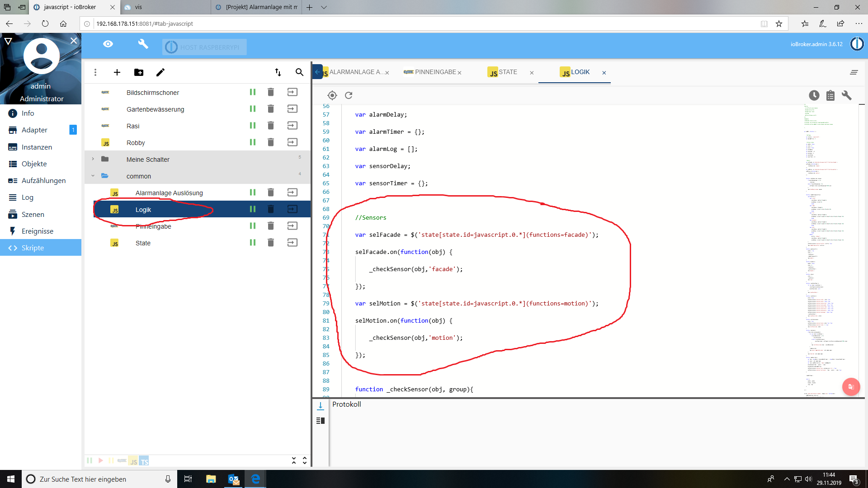This screenshot has height=488, width=868.
Task: Open Objekte in the sidebar
Action: [x=34, y=164]
